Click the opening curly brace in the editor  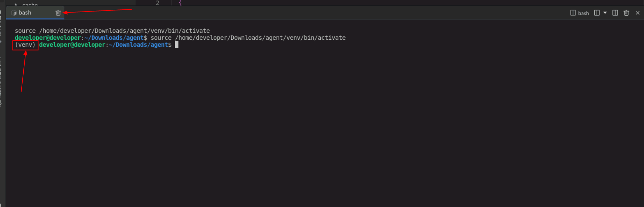[x=180, y=3]
